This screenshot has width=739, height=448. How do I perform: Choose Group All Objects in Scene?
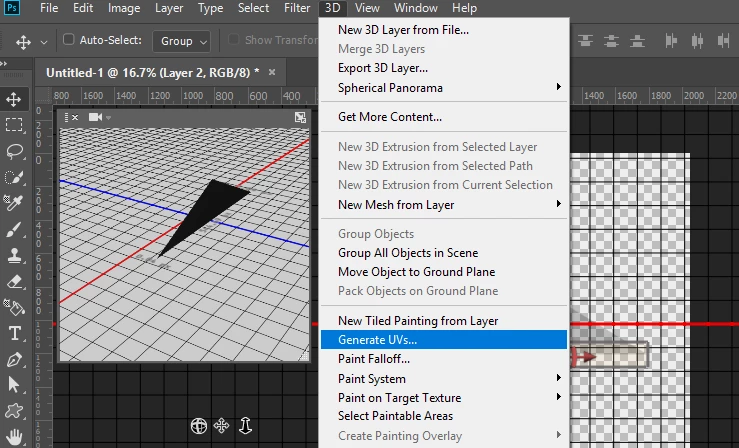coord(444,253)
